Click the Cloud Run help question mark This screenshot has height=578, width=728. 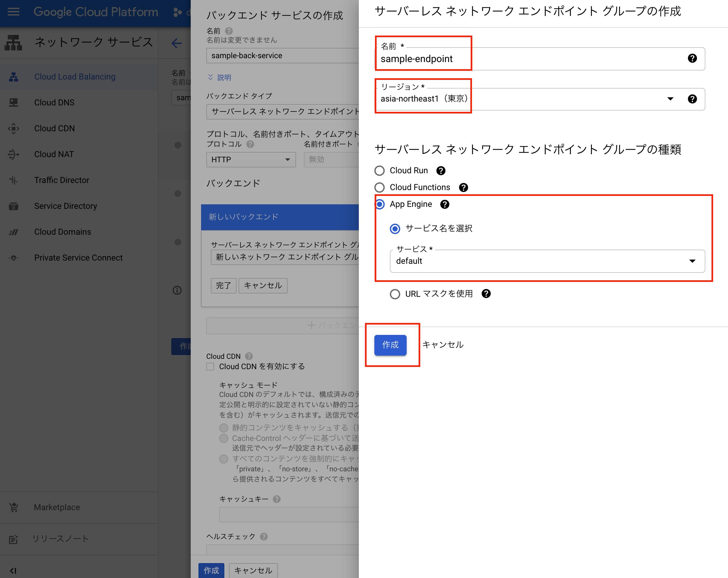pos(441,171)
